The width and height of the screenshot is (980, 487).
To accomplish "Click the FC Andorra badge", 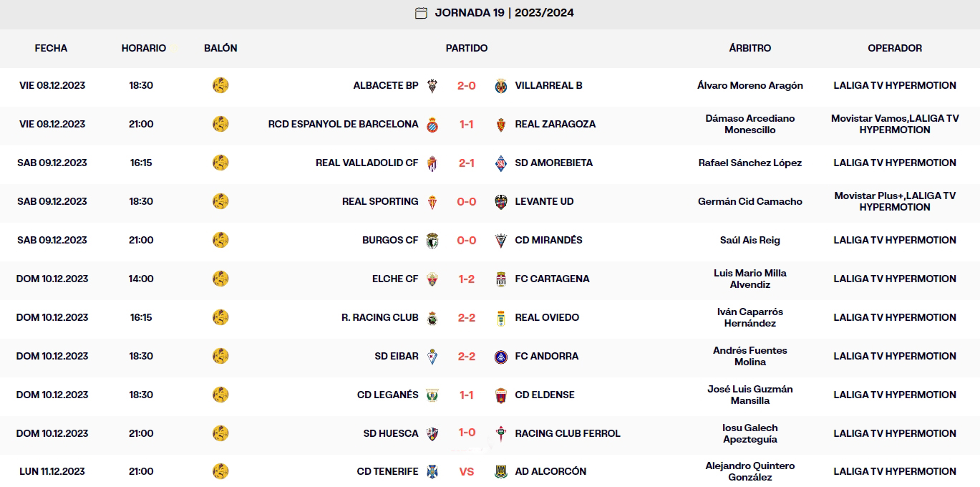I will tap(502, 356).
